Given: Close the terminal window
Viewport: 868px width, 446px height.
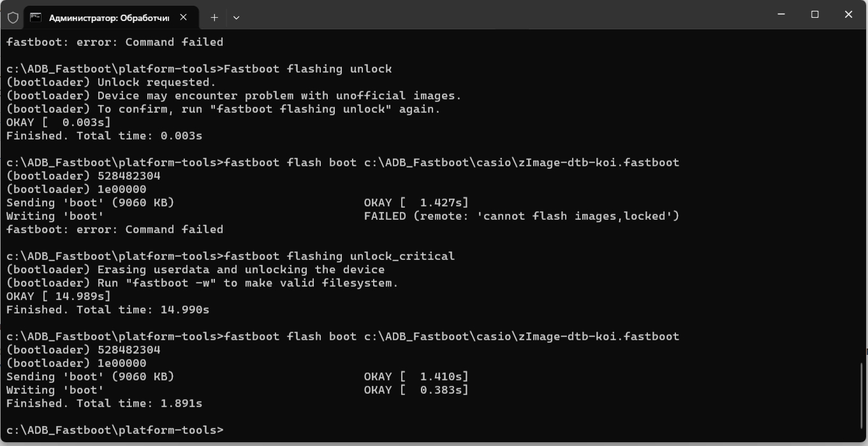Looking at the screenshot, I should click(848, 15).
